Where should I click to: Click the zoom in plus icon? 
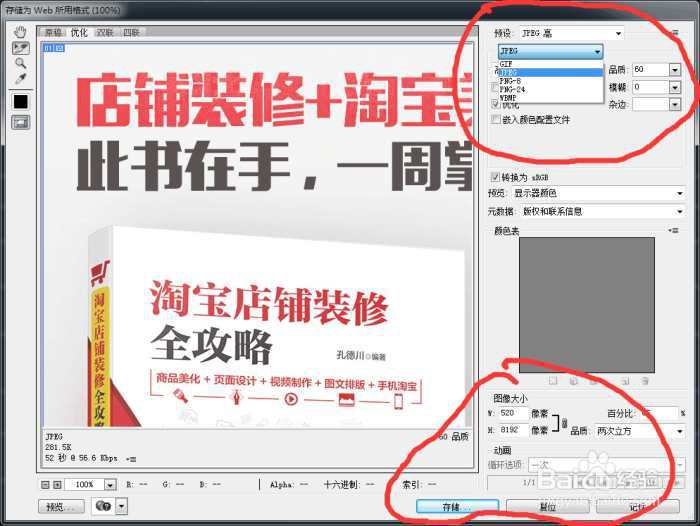[x=57, y=484]
